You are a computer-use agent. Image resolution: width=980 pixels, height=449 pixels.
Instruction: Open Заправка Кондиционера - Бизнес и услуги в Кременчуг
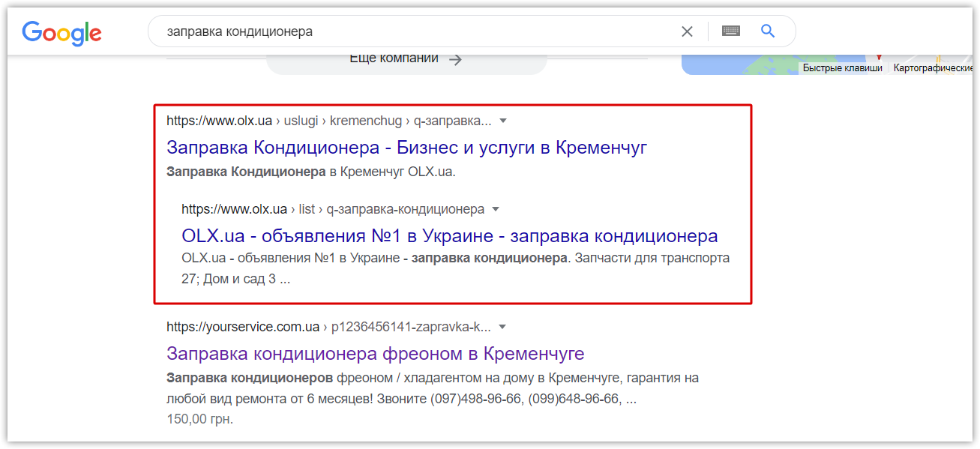pos(406,147)
